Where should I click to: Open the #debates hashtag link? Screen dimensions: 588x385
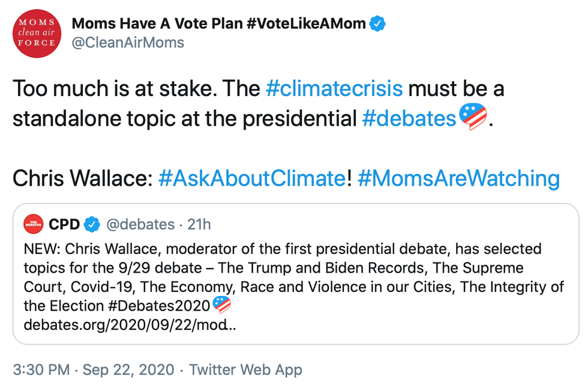tap(409, 118)
